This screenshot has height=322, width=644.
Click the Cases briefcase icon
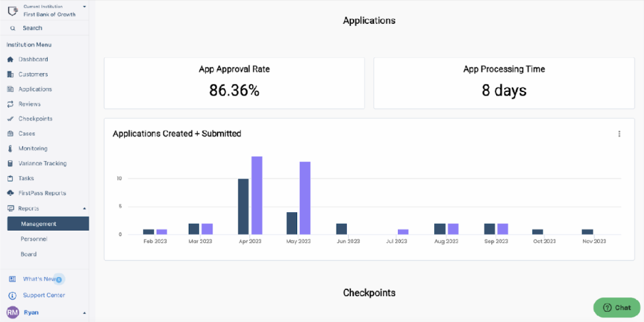(x=10, y=134)
